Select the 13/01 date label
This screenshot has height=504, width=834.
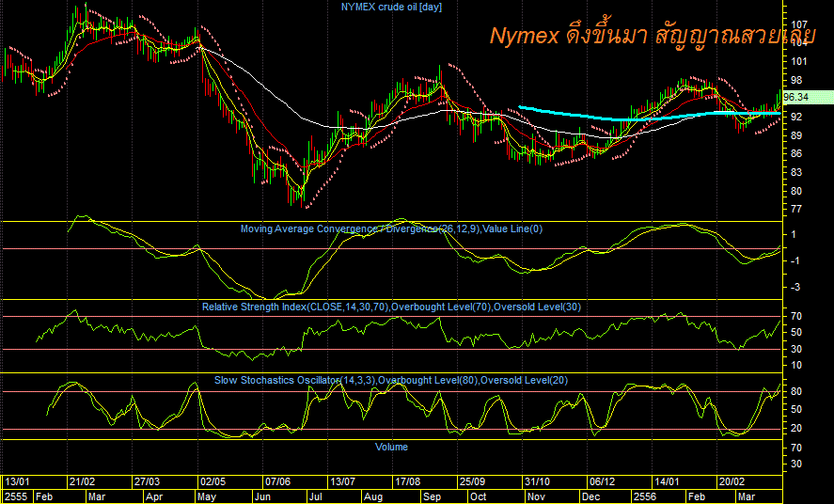tap(18, 481)
